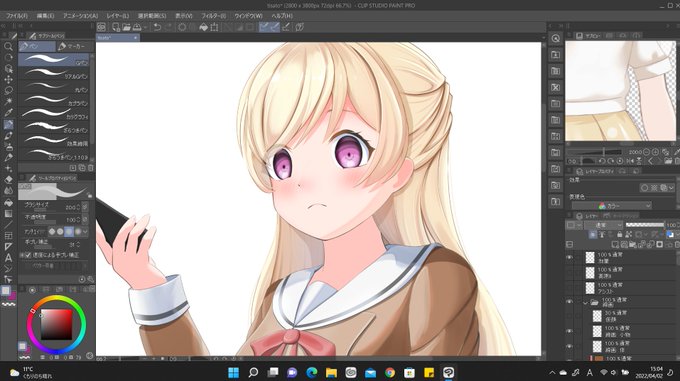The width and height of the screenshot is (680, 381).
Task: Toggle Snap to Grid in command bar
Action: point(286,27)
